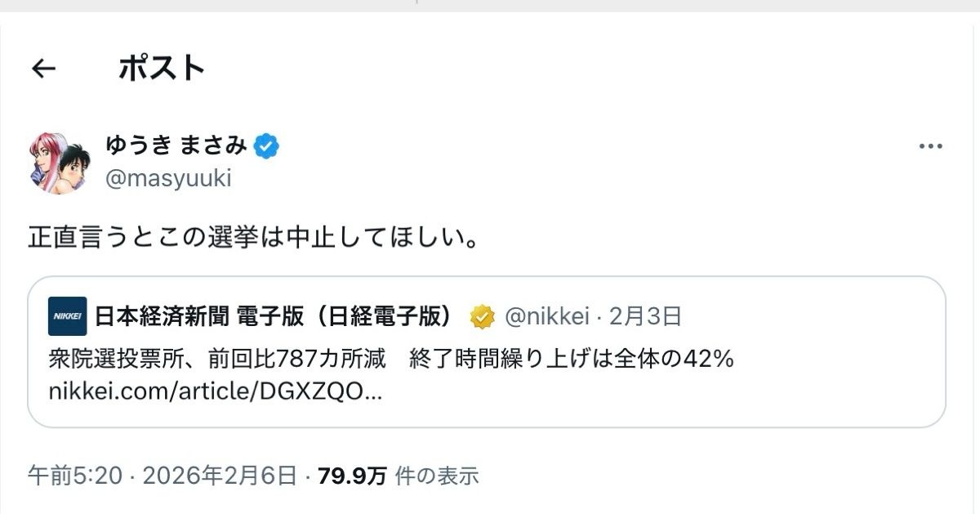The width and height of the screenshot is (980, 514).
Task: Open the quoted headline about 衆院選投票所
Action: click(390, 358)
